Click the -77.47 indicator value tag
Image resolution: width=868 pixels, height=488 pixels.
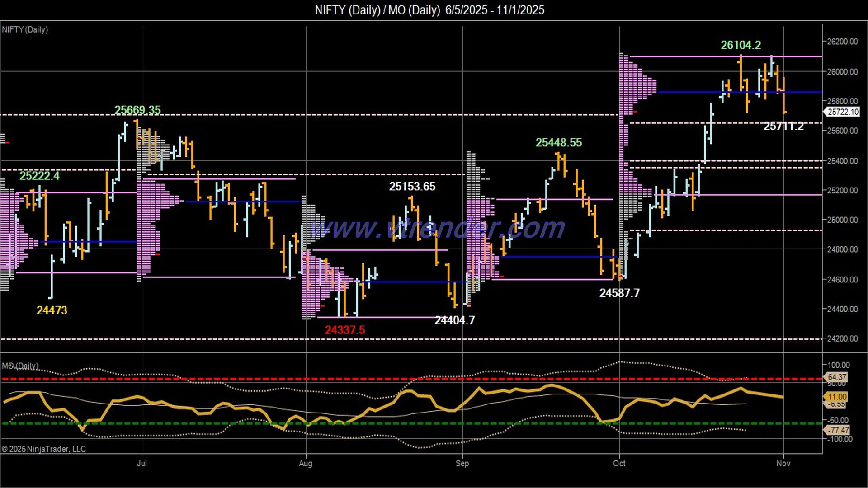(x=838, y=431)
